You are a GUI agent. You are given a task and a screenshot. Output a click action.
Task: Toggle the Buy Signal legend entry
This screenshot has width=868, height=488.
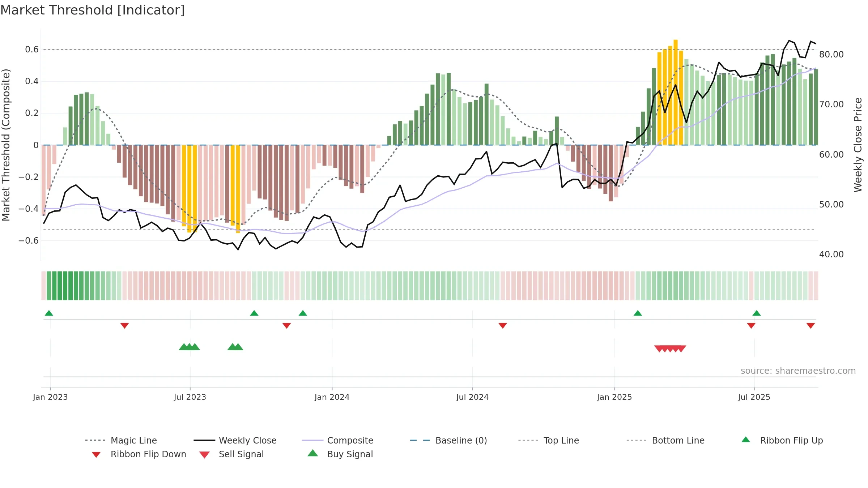click(340, 454)
